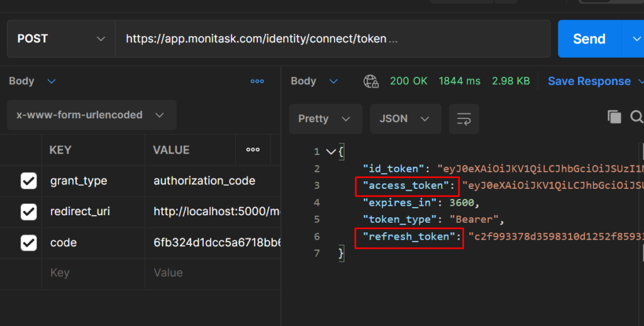The width and height of the screenshot is (644, 326).
Task: Click the 1844 ms response time
Action: tap(460, 81)
